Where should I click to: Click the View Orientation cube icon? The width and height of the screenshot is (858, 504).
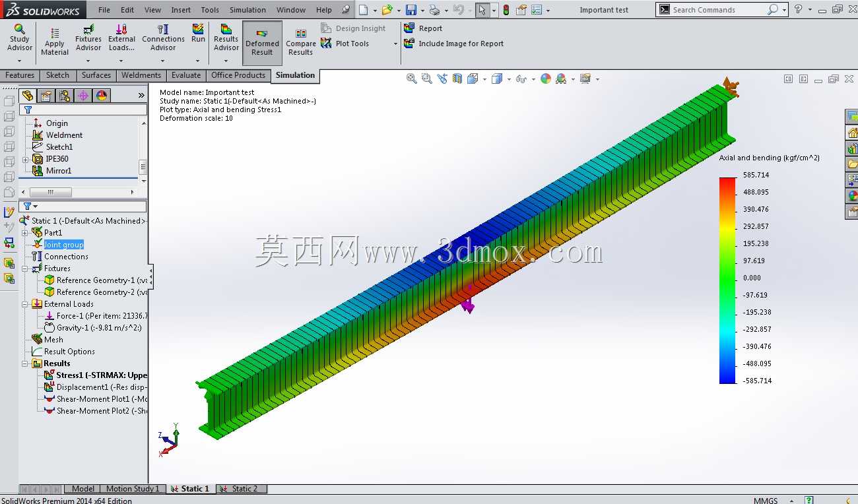tap(473, 79)
